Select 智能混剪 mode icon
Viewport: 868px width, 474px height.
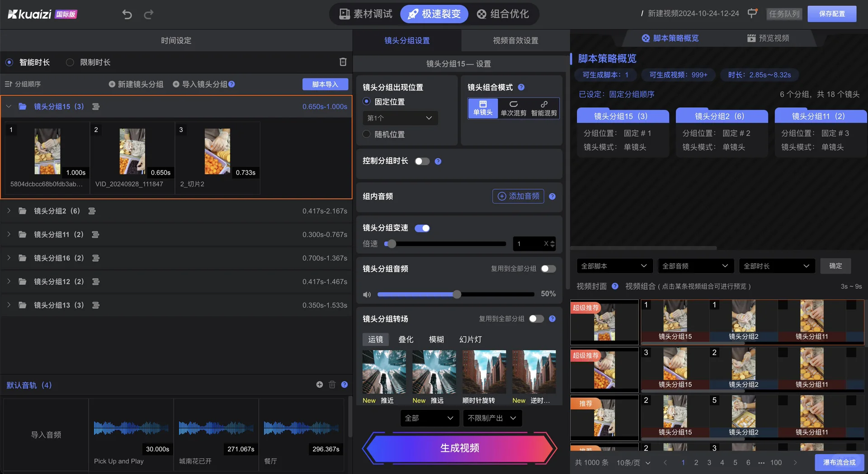point(544,109)
